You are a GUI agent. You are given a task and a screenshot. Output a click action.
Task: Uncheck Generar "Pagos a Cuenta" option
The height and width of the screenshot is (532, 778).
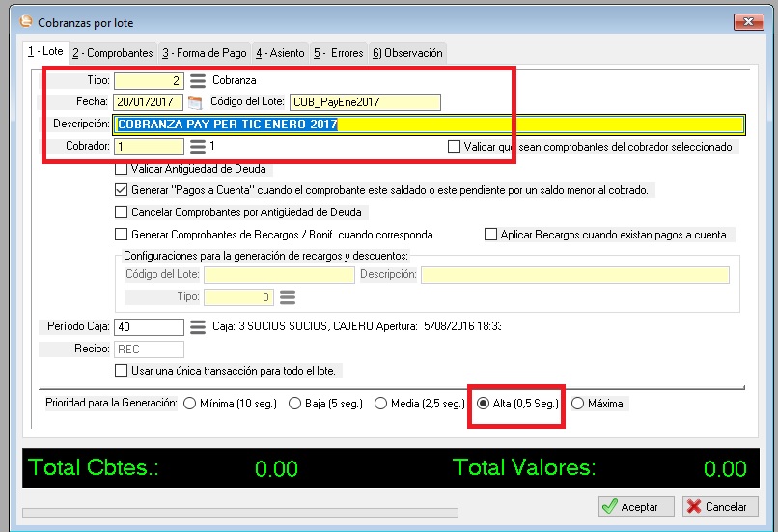click(x=121, y=190)
